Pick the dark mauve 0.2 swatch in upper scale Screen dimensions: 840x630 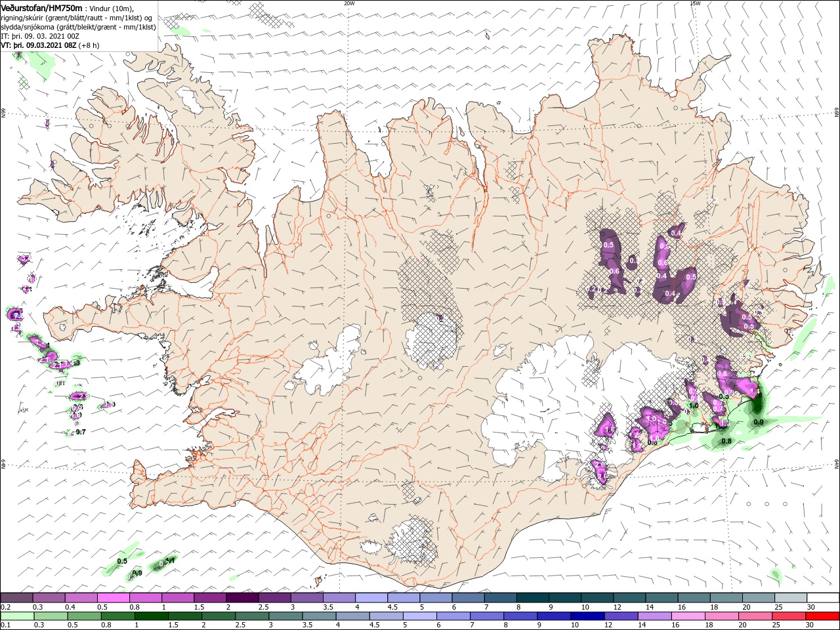(16, 598)
